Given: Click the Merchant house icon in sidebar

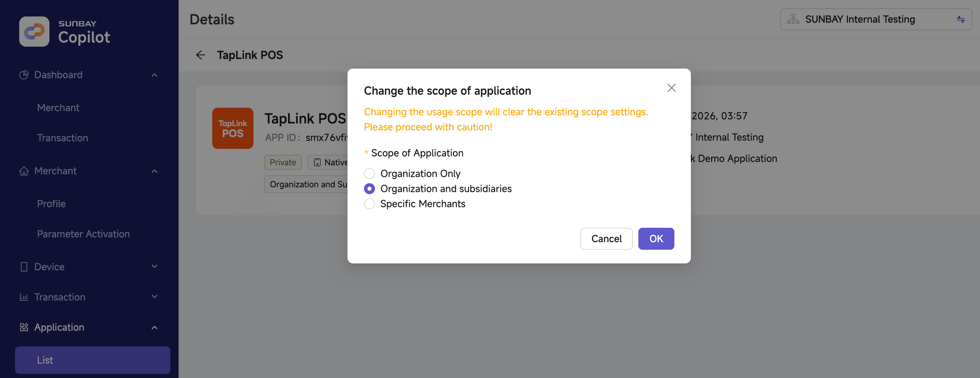Looking at the screenshot, I should click(24, 171).
